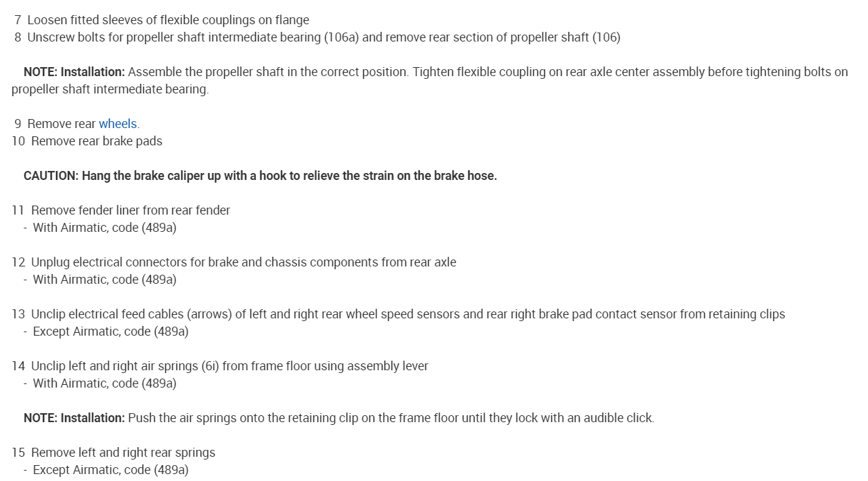Screen dimensions: 868x481
Task: Click the Airmatic code line under step 12
Action: coord(104,280)
